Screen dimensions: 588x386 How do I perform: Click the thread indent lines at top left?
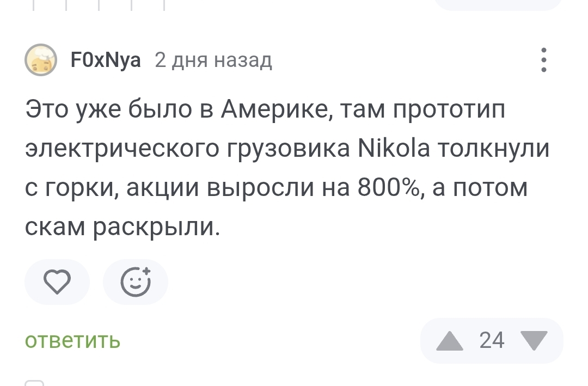[98, 5]
